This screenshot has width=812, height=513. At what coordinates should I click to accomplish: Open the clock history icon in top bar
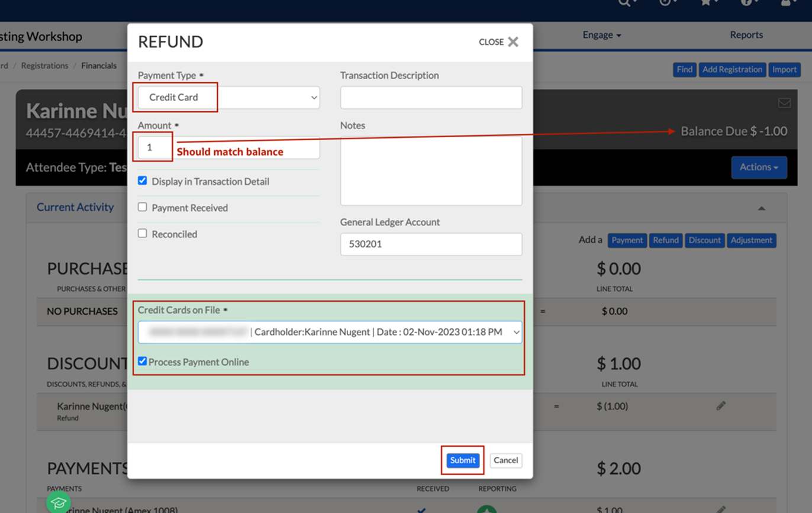(667, 2)
